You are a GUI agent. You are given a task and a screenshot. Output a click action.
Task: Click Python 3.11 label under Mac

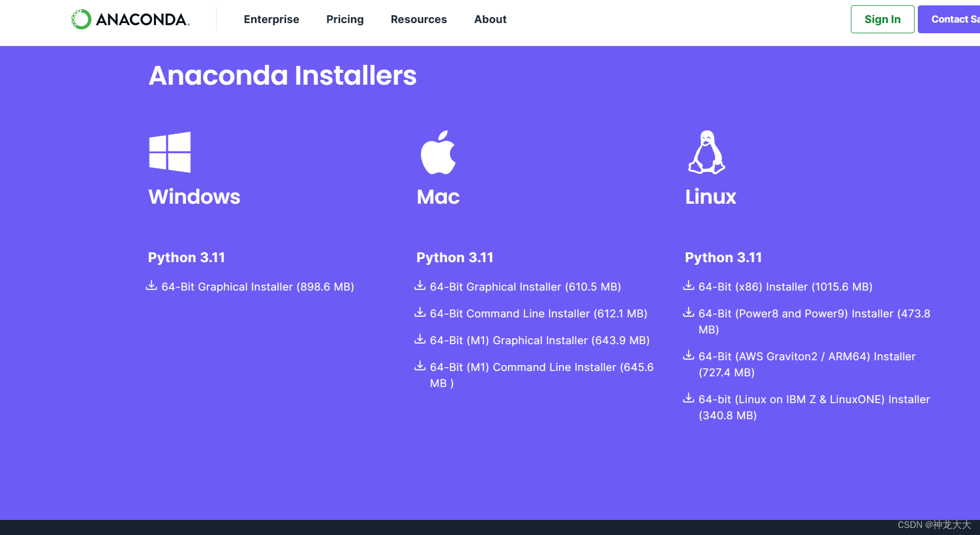coord(455,257)
